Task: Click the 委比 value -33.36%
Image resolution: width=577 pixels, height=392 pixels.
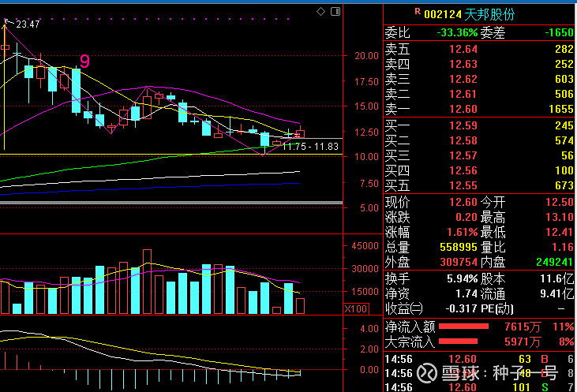Action: pos(457,32)
